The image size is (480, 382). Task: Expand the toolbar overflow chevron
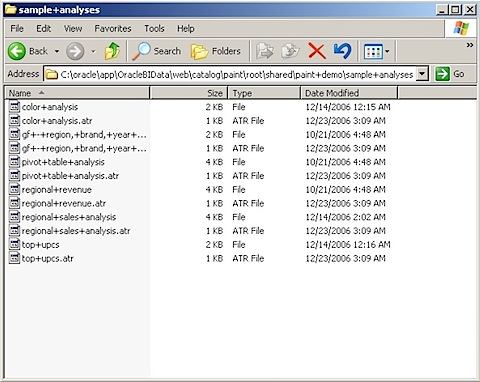[x=470, y=45]
